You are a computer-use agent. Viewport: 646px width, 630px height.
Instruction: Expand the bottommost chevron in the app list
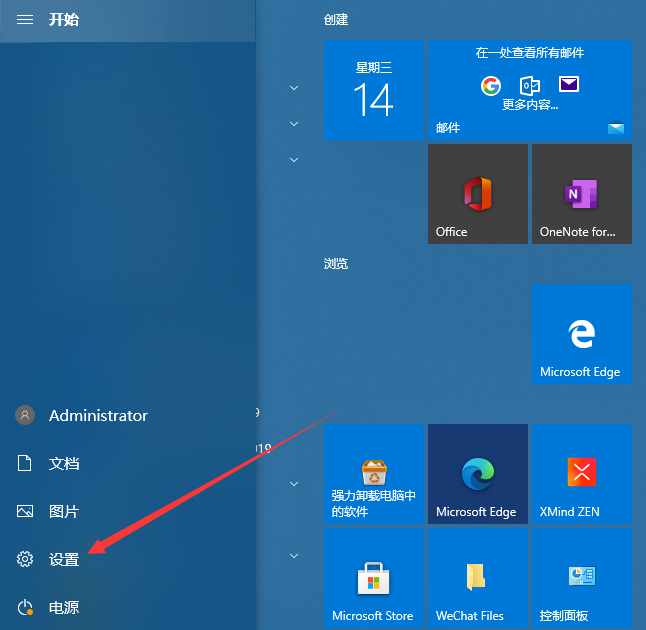[294, 556]
